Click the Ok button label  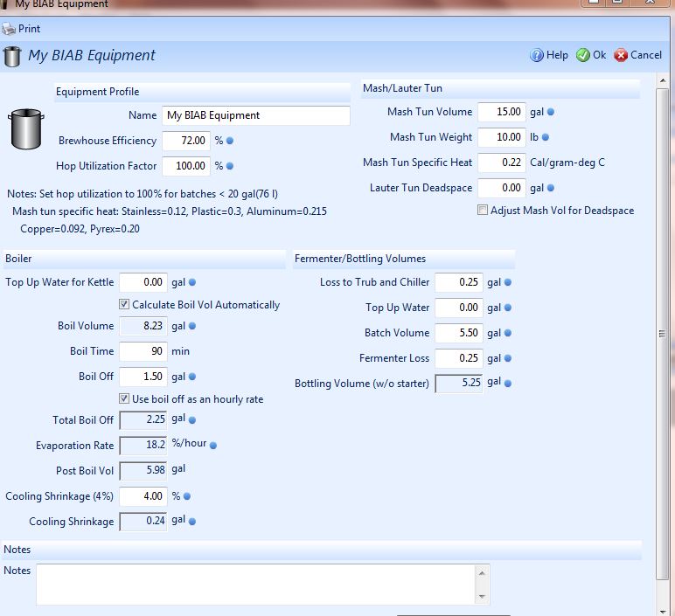(x=599, y=55)
